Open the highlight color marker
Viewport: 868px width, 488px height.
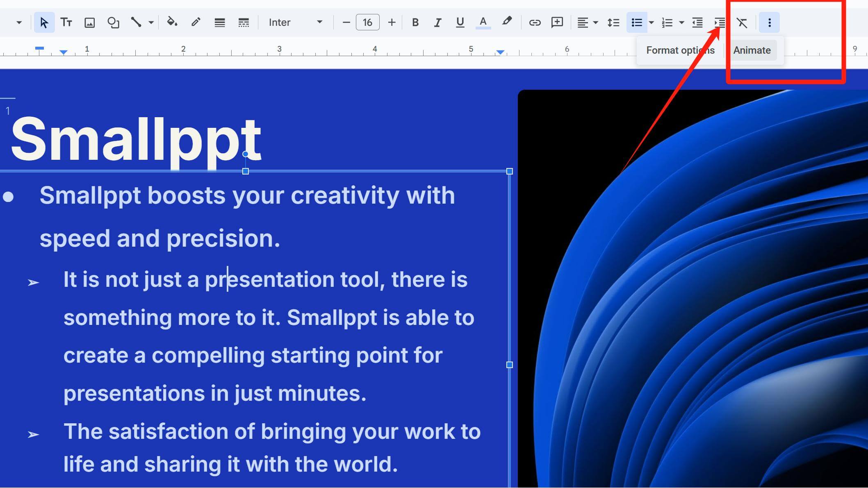(507, 21)
